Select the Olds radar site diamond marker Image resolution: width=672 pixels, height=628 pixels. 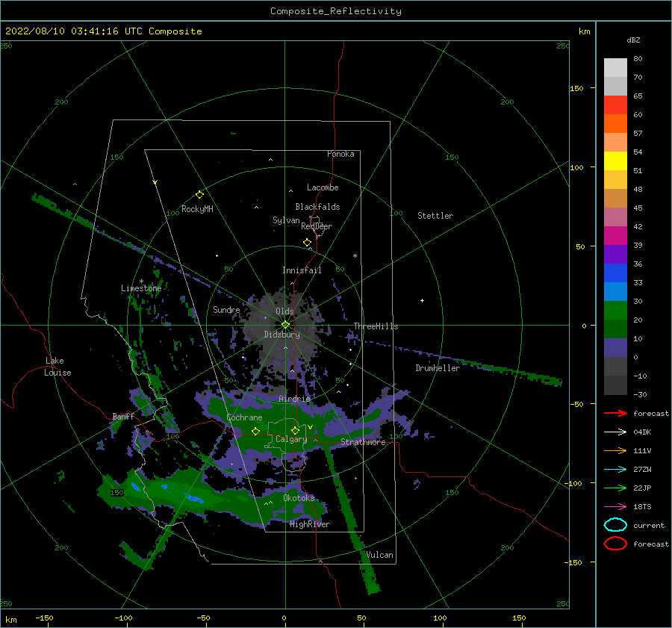285,325
